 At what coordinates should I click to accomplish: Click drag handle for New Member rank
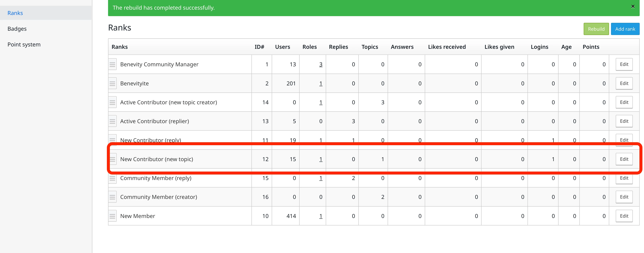point(113,216)
